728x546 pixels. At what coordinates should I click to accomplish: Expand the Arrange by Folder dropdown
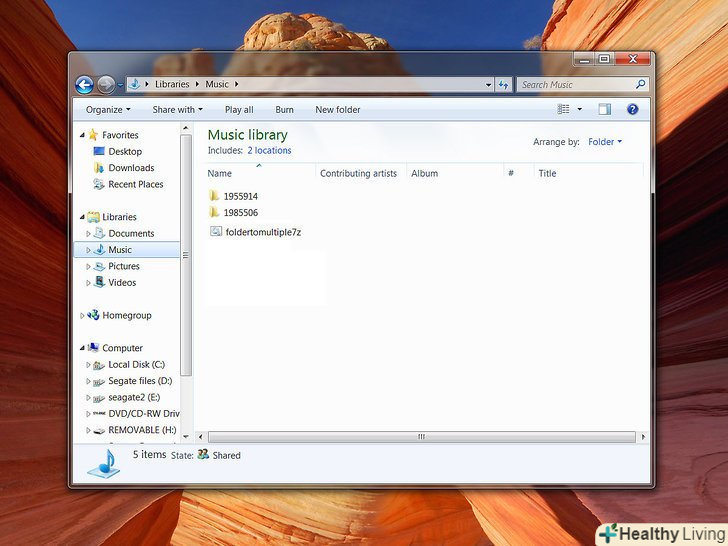604,142
